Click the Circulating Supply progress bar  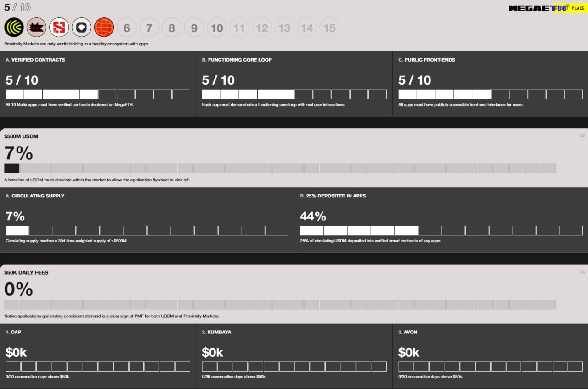[x=147, y=230]
